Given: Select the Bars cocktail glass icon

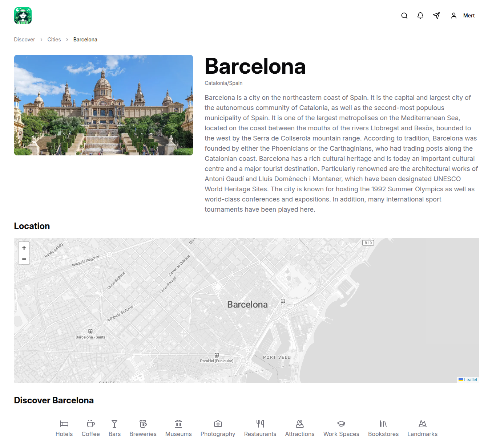Looking at the screenshot, I should tap(114, 424).
